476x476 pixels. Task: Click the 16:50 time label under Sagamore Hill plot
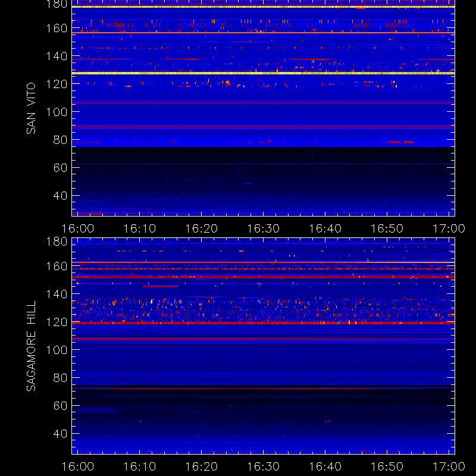pyautogui.click(x=387, y=466)
